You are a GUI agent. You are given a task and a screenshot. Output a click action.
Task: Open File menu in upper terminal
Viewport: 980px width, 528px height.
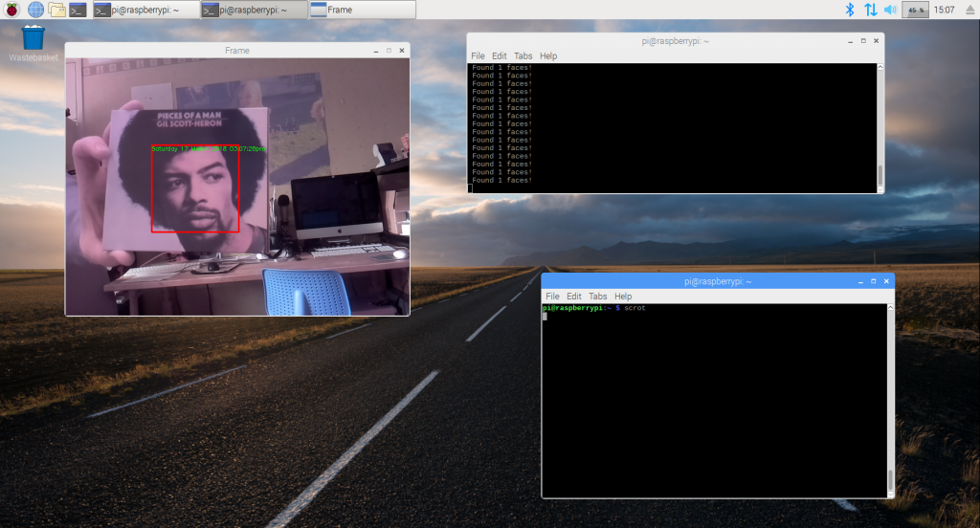click(x=478, y=56)
